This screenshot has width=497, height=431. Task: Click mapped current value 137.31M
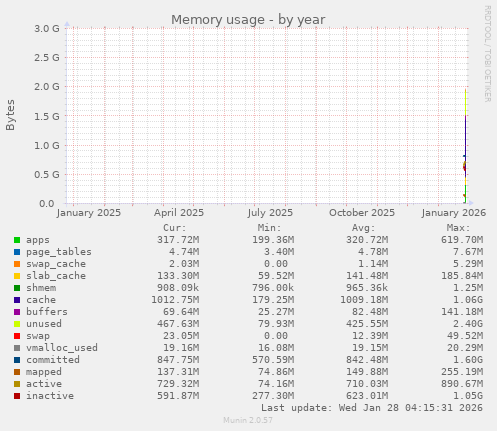[178, 372]
